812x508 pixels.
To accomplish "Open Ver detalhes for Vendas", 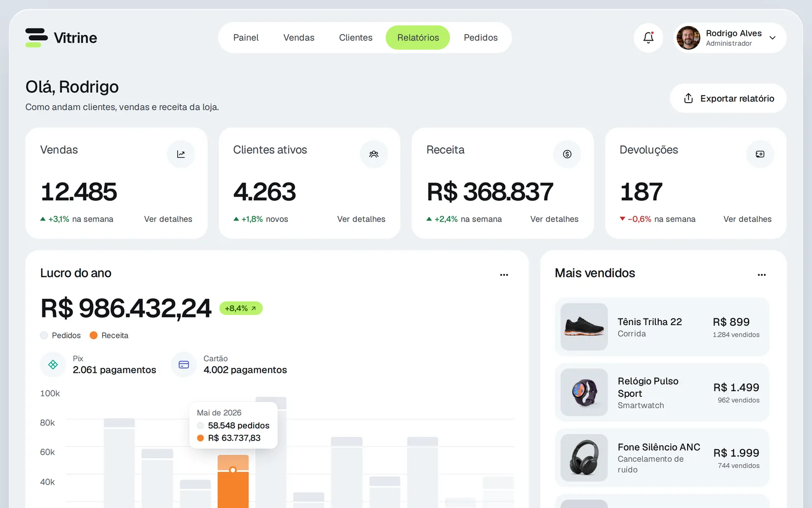I will pos(168,219).
